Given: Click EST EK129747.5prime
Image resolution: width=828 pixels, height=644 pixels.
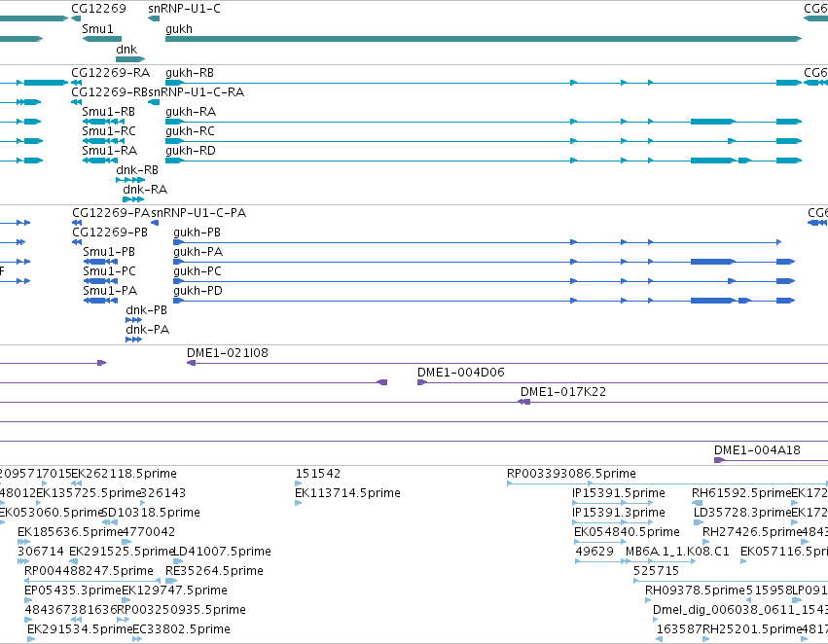Looking at the screenshot, I should tap(126, 601).
